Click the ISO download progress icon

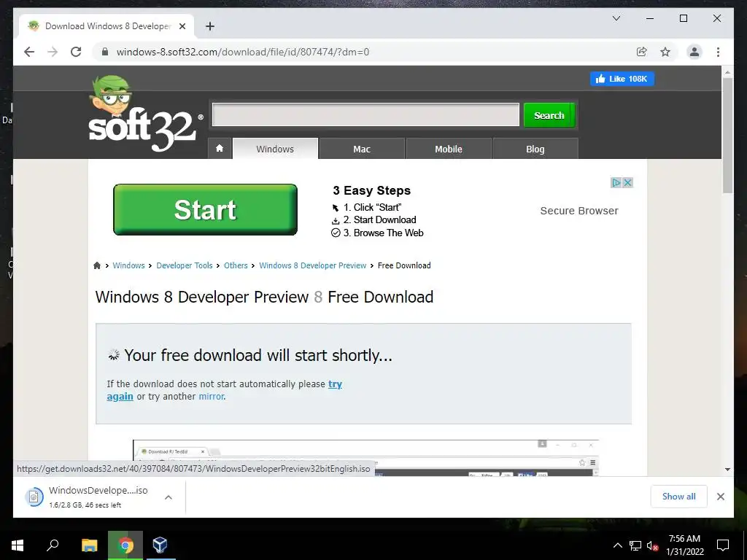pos(34,497)
